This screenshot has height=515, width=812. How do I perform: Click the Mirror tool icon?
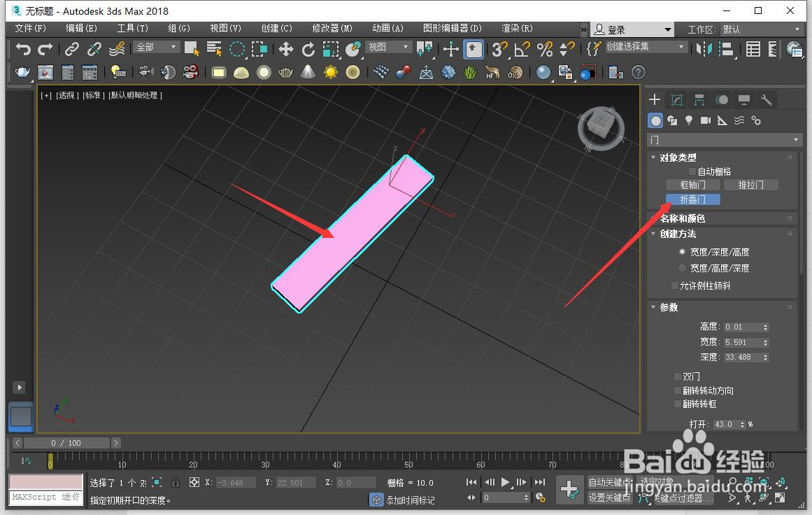[x=704, y=49]
